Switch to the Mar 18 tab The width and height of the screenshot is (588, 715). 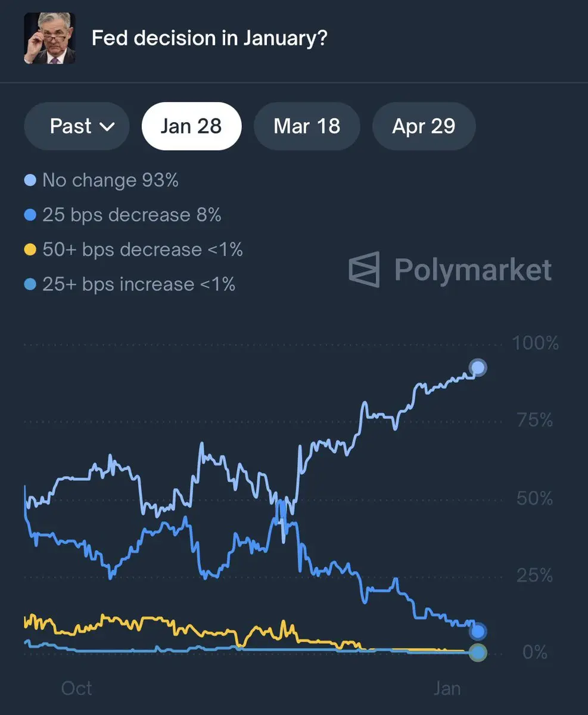coord(307,126)
